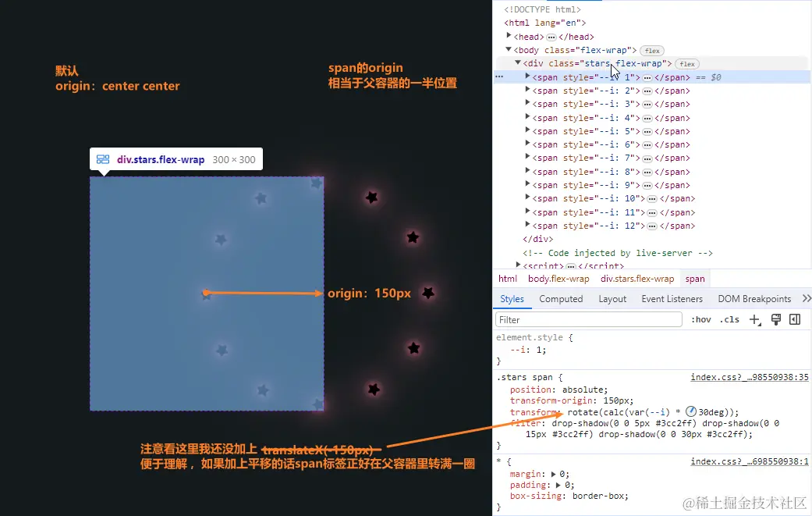
Task: Expand the span --i: 12 node arrow
Action: [x=528, y=225]
